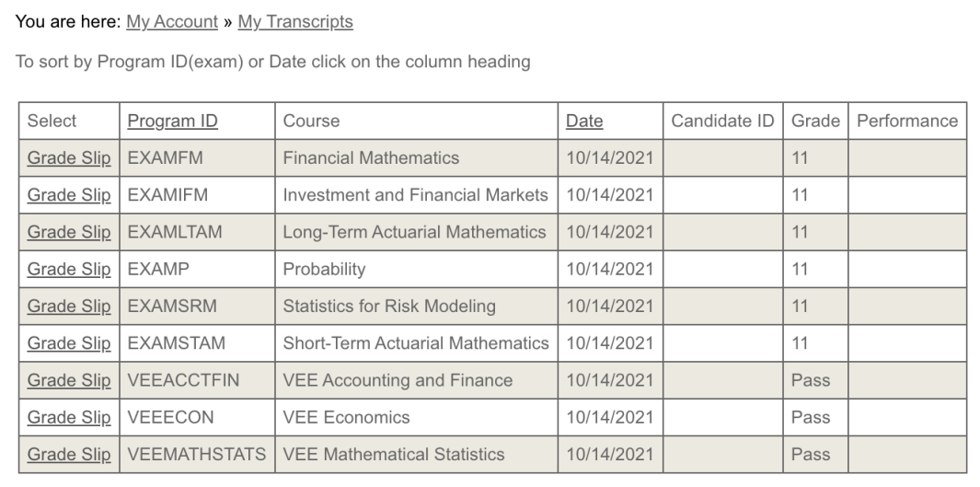This screenshot has width=980, height=487.
Task: Click the Performance column header
Action: 907,121
